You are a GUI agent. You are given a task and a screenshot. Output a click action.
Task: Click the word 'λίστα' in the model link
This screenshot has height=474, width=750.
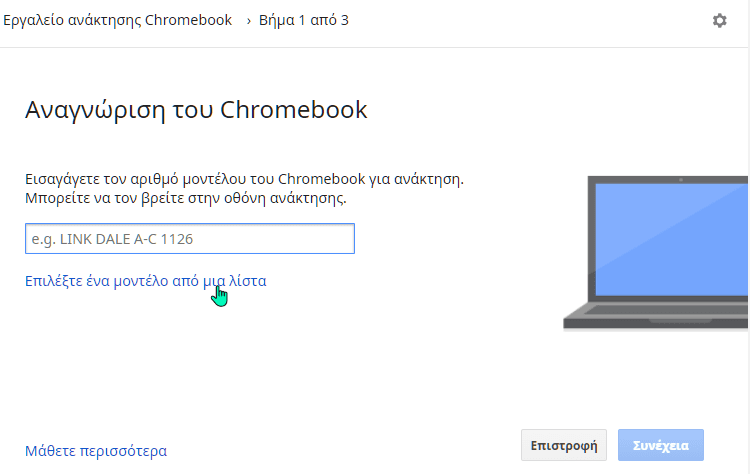248,281
